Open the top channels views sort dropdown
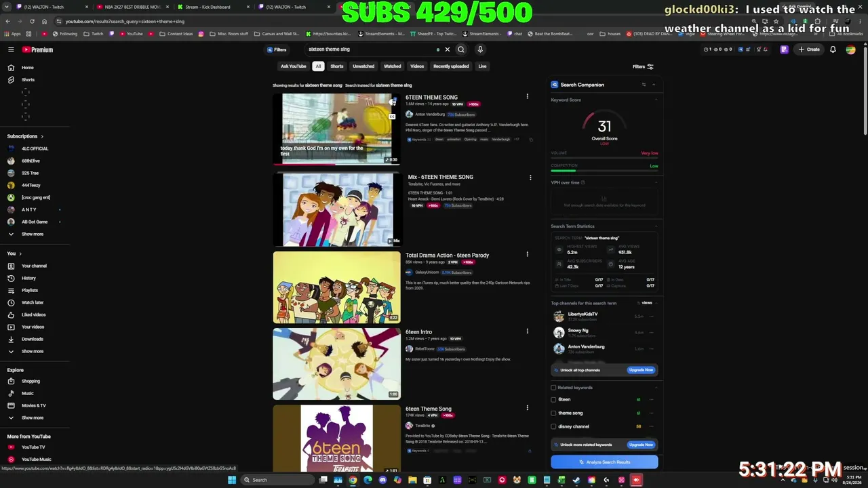 pos(646,303)
